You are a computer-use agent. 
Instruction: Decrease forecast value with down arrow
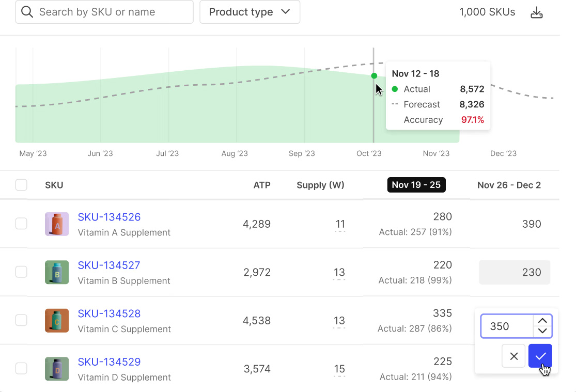[x=542, y=331]
